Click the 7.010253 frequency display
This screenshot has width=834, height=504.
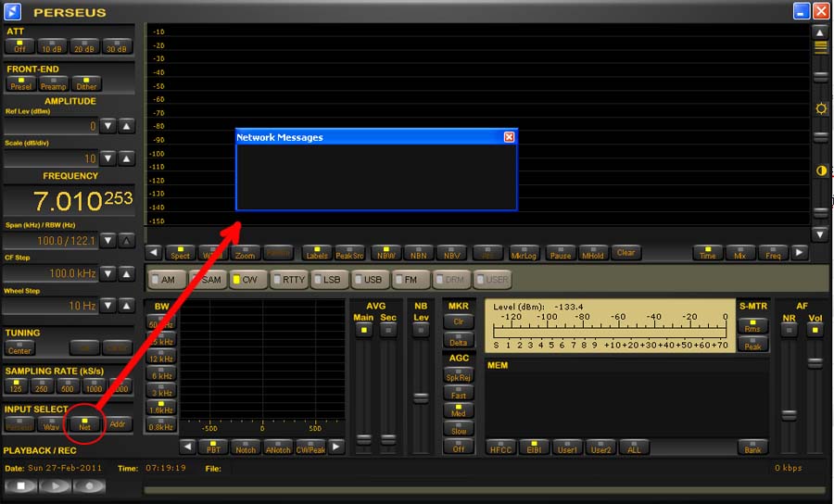[83, 201]
